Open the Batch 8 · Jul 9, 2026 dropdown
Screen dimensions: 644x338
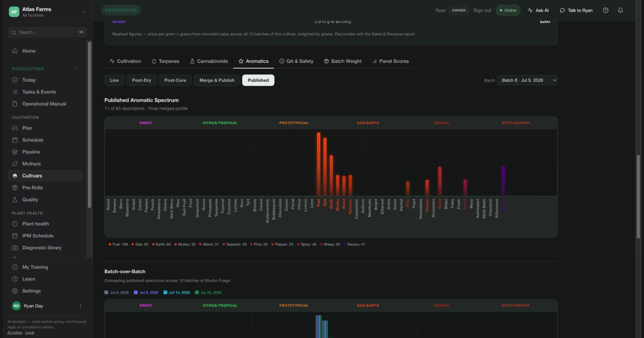point(527,80)
